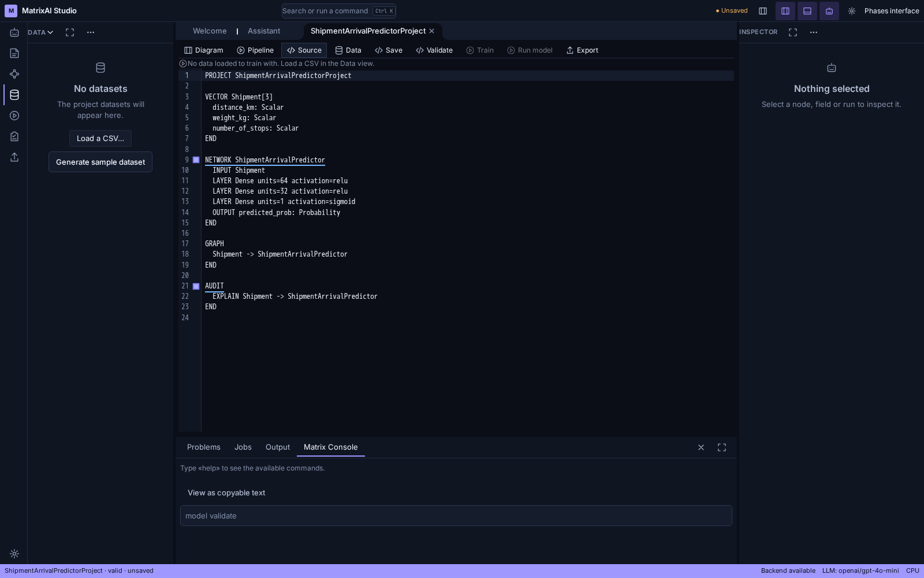Close the ShipmentArrivalPredictorProject tab
Image resolution: width=924 pixels, height=578 pixels.
[x=431, y=31]
